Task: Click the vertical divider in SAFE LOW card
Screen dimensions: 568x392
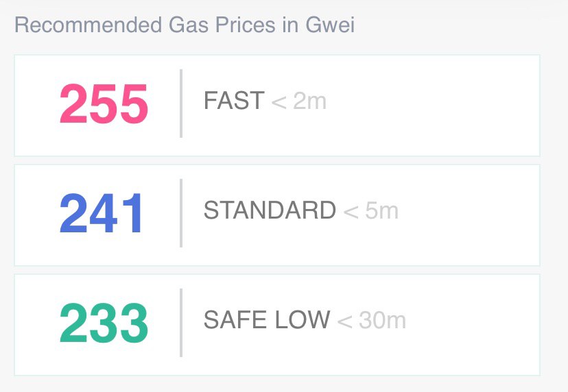Action: click(181, 323)
